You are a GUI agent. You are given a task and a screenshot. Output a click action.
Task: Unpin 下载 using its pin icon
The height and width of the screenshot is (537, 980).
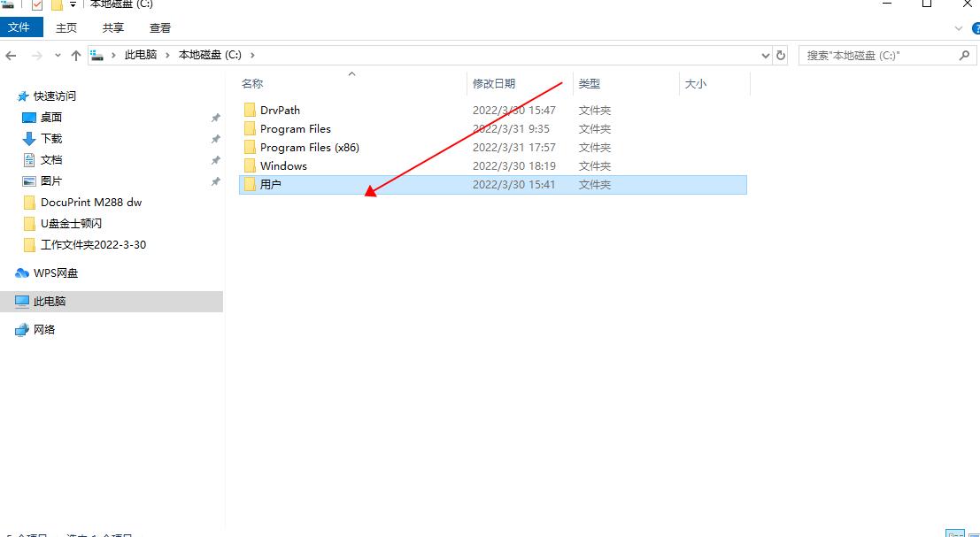pos(216,139)
